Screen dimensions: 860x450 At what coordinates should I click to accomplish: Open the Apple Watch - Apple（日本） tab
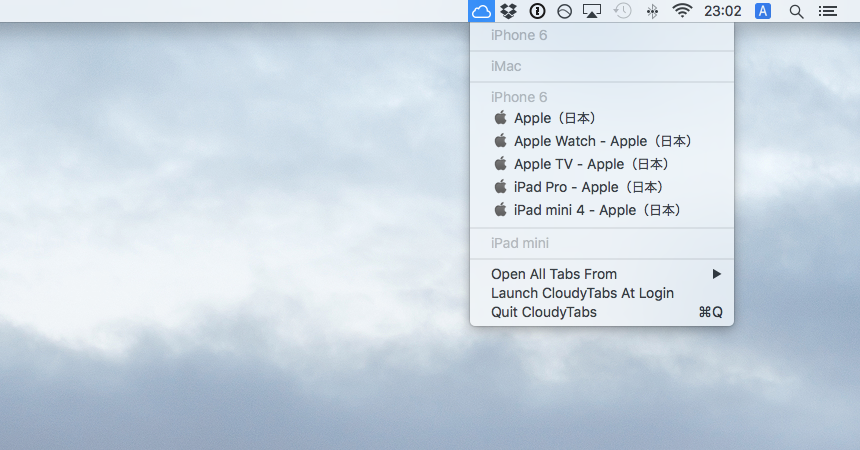click(602, 141)
